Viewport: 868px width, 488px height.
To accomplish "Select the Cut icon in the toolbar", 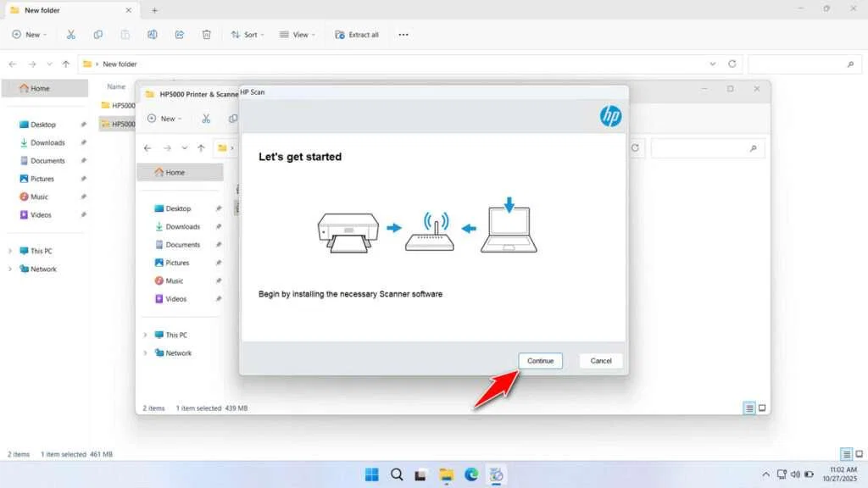I will point(71,35).
